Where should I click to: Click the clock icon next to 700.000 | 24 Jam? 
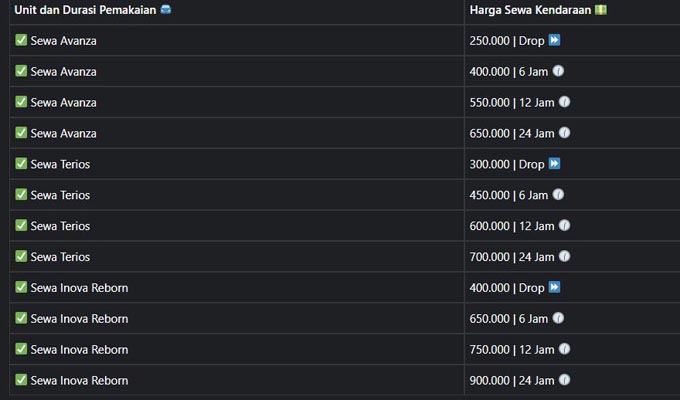(x=564, y=256)
